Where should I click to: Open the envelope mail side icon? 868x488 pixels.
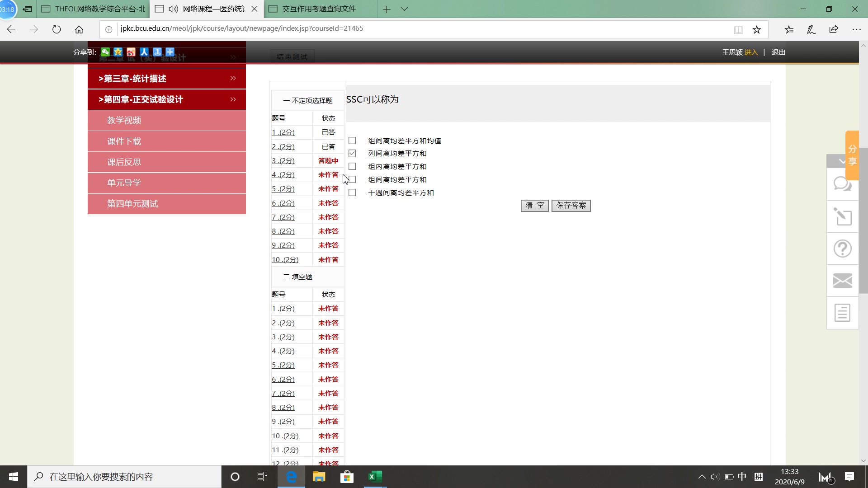[842, 281]
